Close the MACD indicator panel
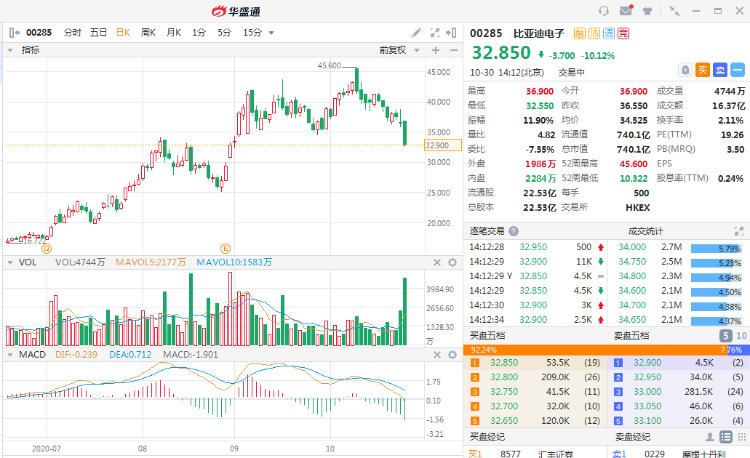The height and width of the screenshot is (458, 750). point(437,355)
